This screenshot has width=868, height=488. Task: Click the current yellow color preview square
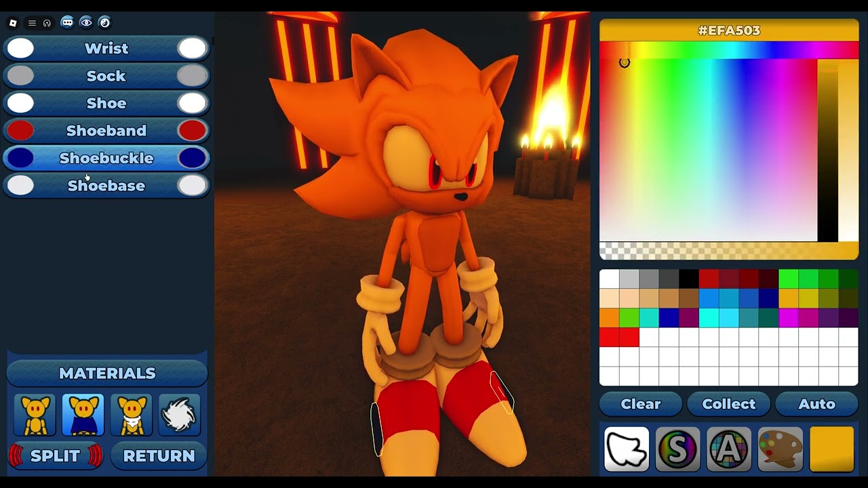[x=832, y=449]
